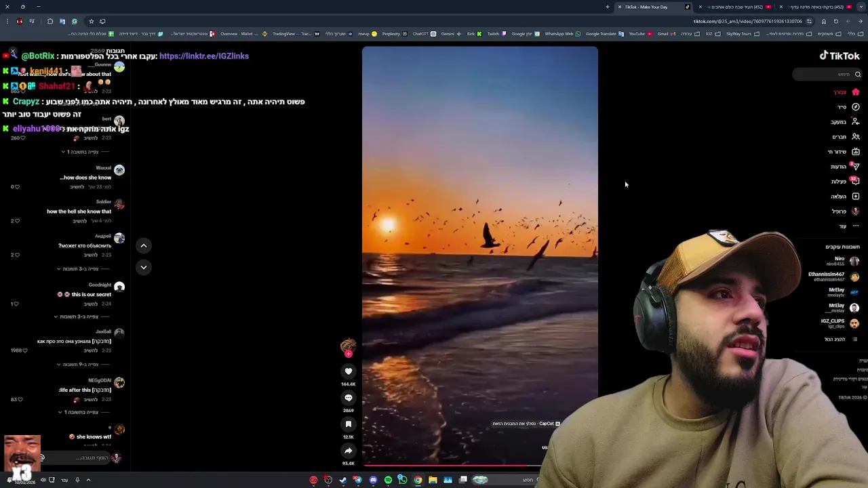Open a new browser tab plus button
This screenshot has height=488, width=868.
coord(608,7)
